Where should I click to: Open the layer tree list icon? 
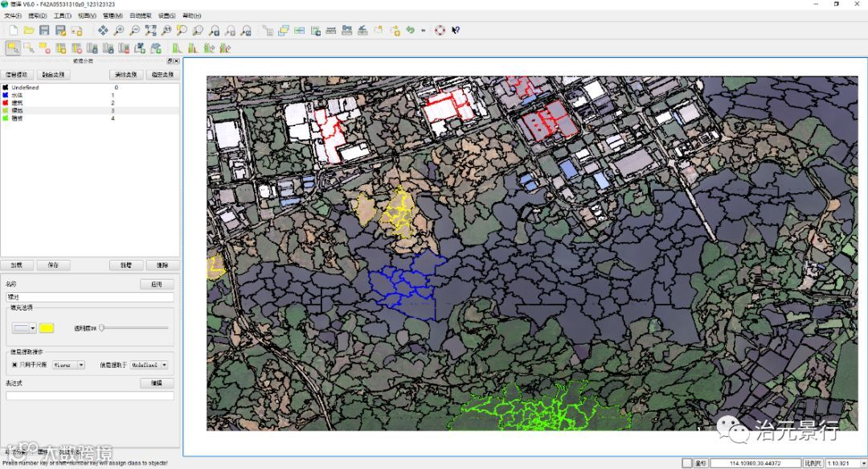tap(268, 31)
